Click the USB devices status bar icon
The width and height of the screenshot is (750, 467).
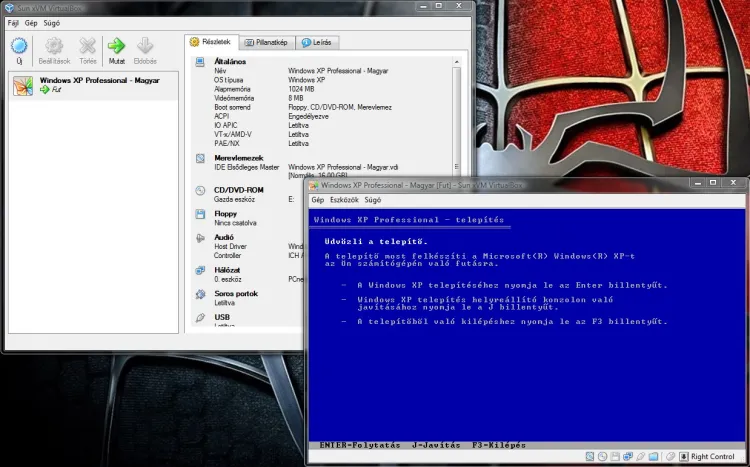pyautogui.click(x=640, y=456)
